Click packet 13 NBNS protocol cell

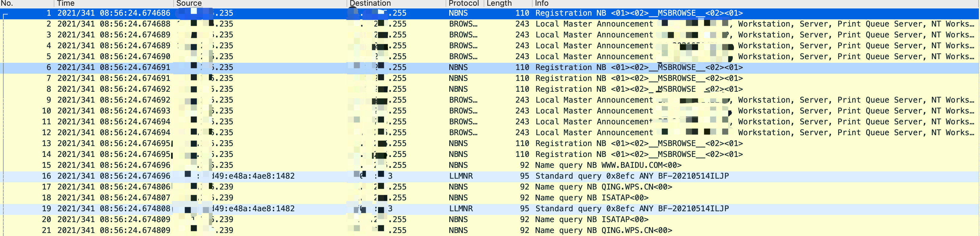(x=458, y=144)
